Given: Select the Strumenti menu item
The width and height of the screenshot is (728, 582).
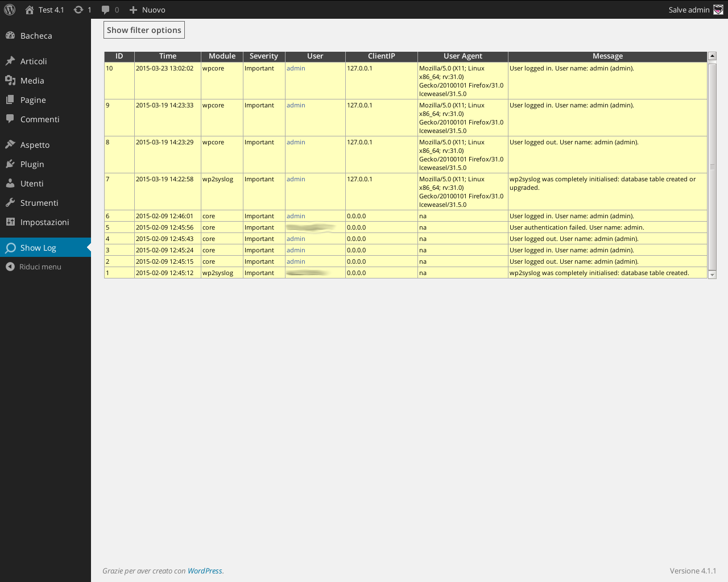Looking at the screenshot, I should pyautogui.click(x=45, y=202).
